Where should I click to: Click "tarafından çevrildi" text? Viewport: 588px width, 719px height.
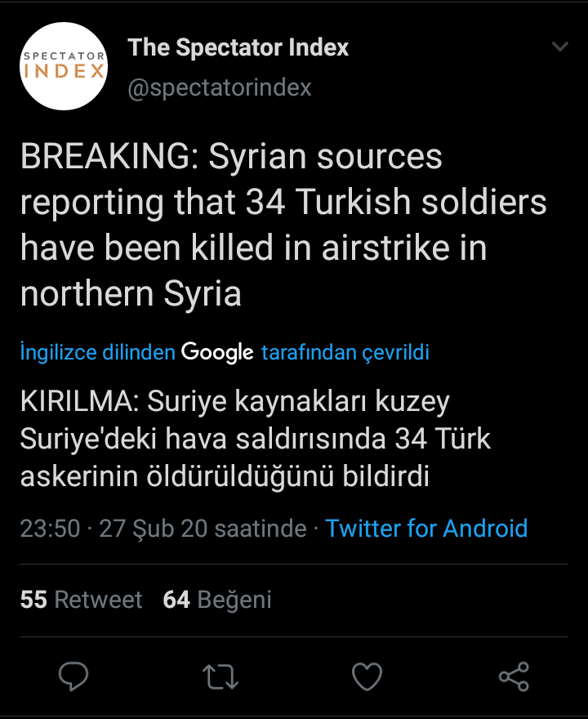click(x=345, y=352)
